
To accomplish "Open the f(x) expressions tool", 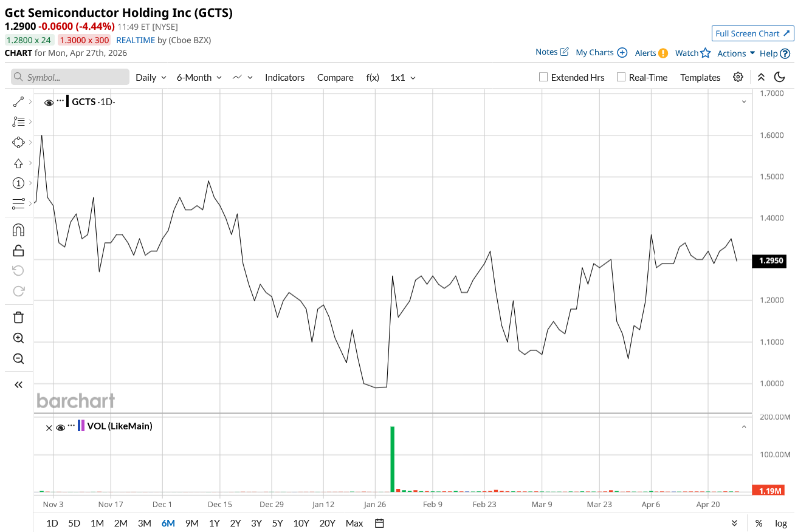I will click(x=373, y=77).
